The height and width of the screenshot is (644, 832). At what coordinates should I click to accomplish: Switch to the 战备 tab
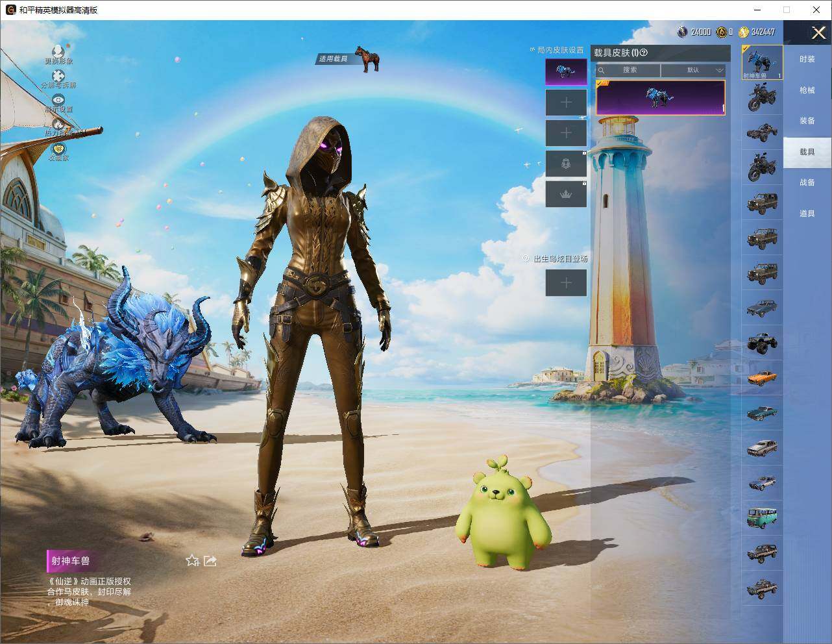[807, 182]
